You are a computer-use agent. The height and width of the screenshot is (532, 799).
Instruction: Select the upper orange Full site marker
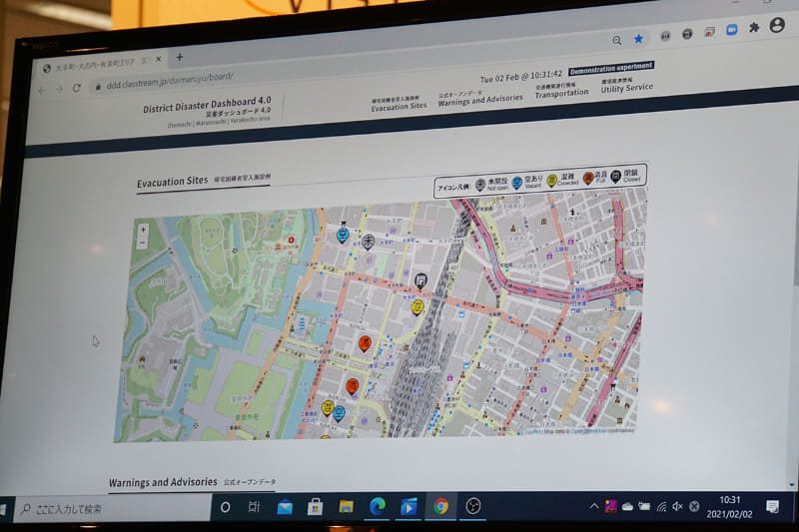[365, 343]
